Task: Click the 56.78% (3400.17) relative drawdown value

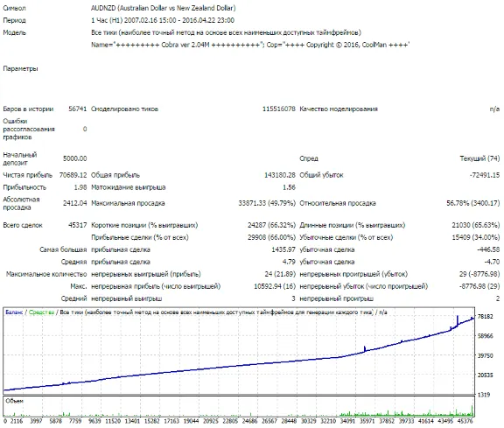Action: click(472, 203)
